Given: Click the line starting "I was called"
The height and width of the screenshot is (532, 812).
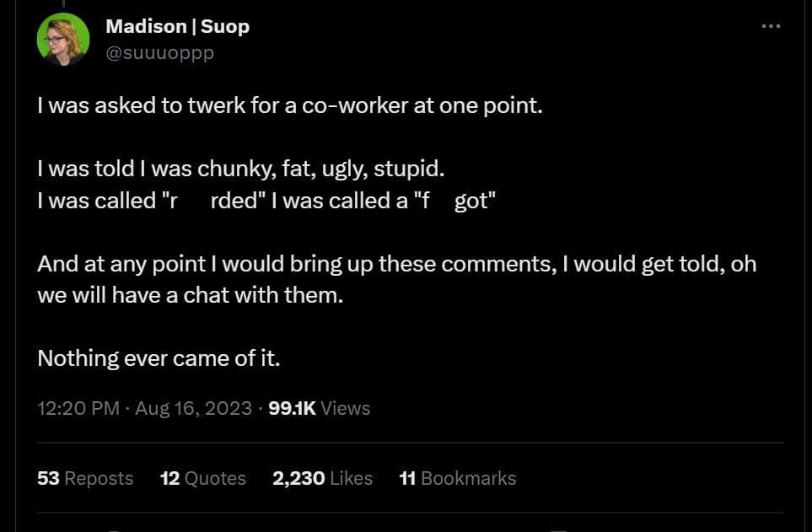Looking at the screenshot, I should (x=266, y=202).
